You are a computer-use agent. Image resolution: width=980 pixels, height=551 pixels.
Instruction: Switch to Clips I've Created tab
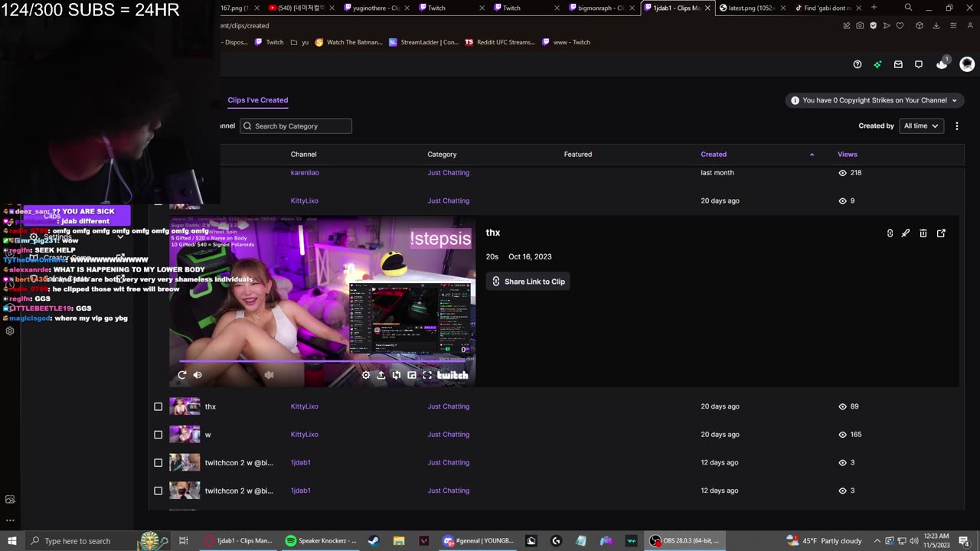click(x=258, y=99)
